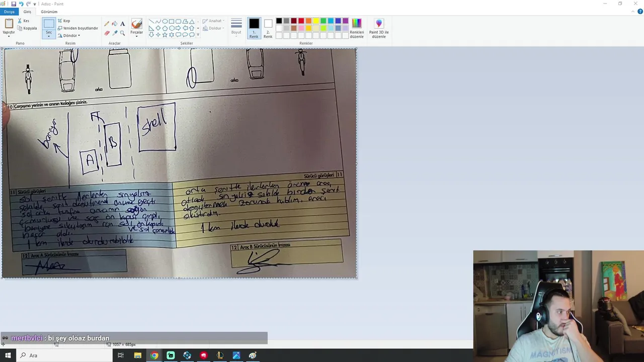
Task: Switch to the Görünüm tab
Action: [49, 12]
